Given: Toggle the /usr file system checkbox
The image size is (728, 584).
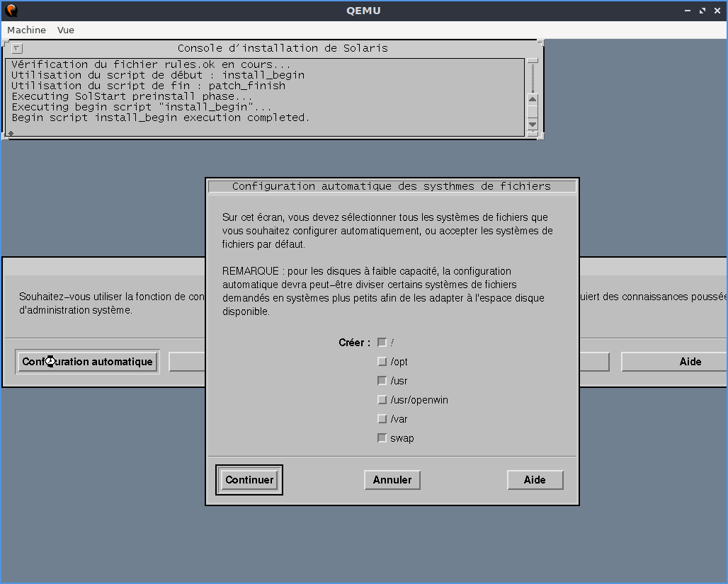Looking at the screenshot, I should (x=382, y=381).
